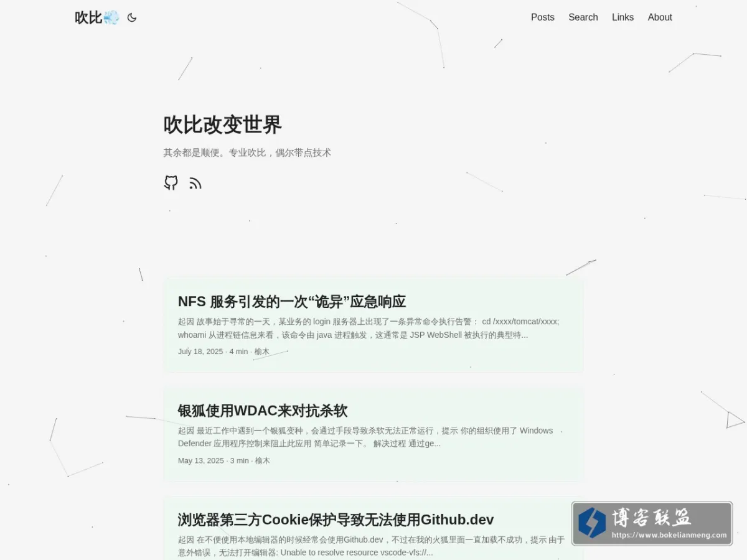Open the Search menu item
This screenshot has width=747, height=560.
pyautogui.click(x=583, y=17)
